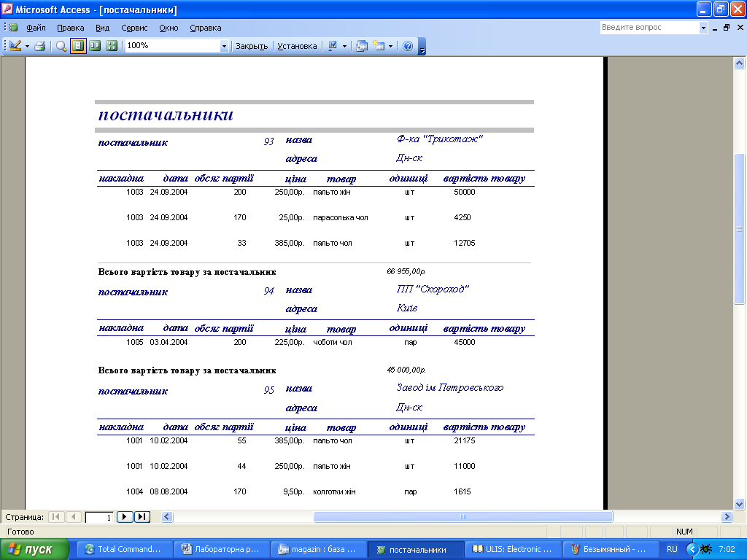747x560 pixels.
Task: Switch to Безымянный taskbar button
Action: [x=609, y=549]
